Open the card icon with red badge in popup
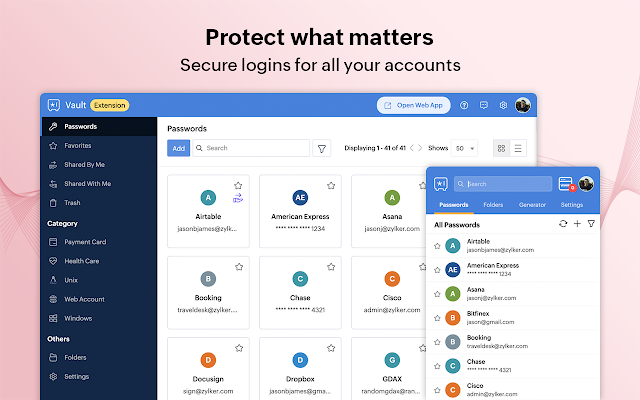Viewport: 640px width, 400px height. click(567, 184)
